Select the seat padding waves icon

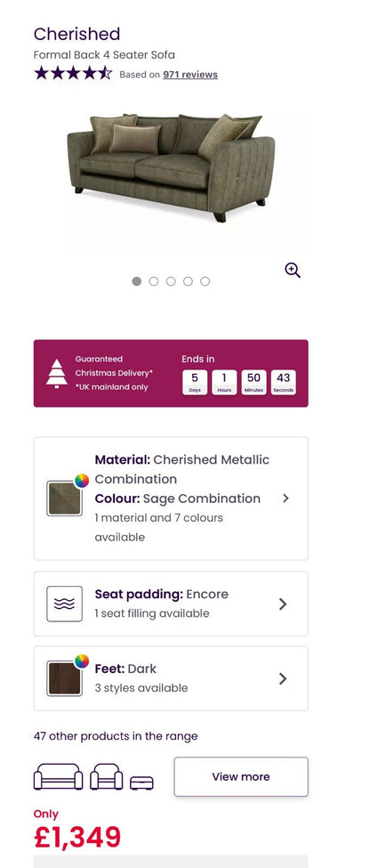pos(64,604)
